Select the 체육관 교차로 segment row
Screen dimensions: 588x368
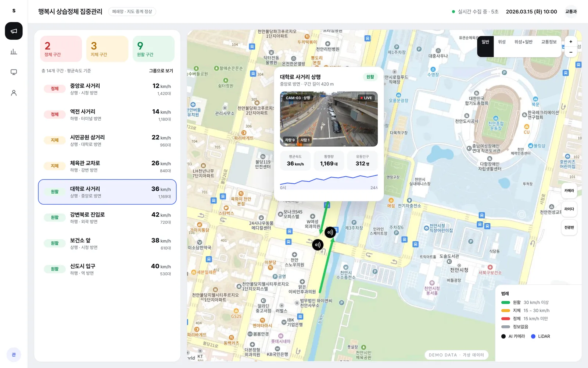(107, 166)
